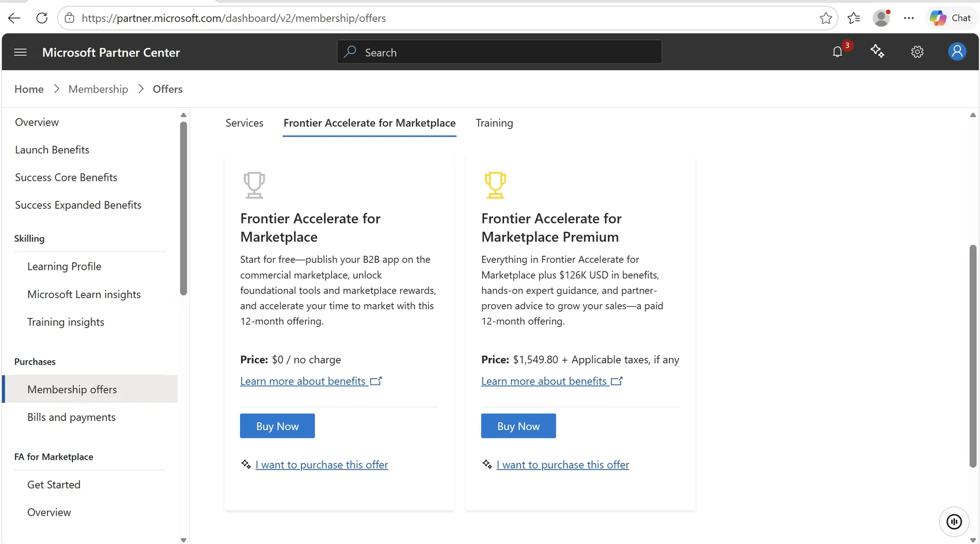Viewport: 980px width, 544px height.
Task: Select Frontier Accelerate for Marketplace tab
Action: (x=370, y=123)
